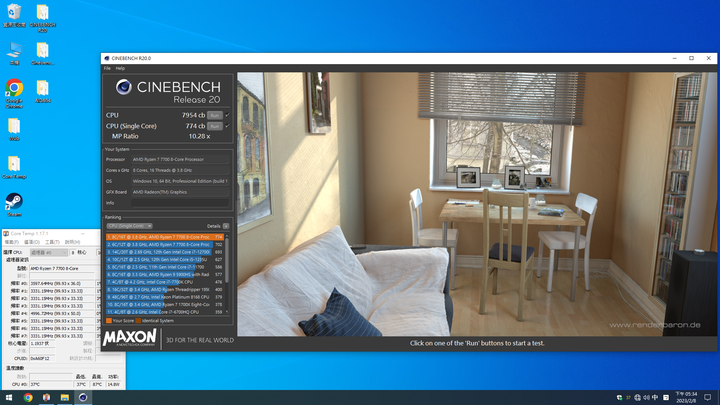Select ranking row 8 Ryzen Threadripper

point(165,289)
